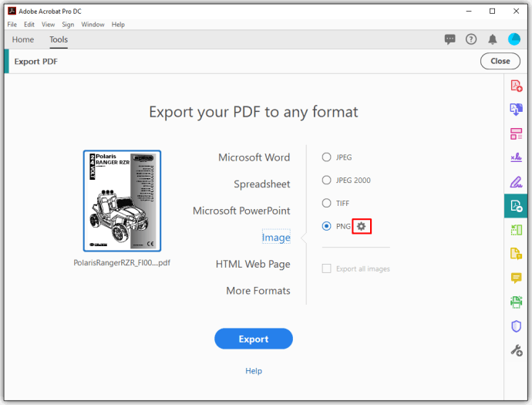Image resolution: width=532 pixels, height=405 pixels.
Task: Click the PolarisRangerRZR_FI00....pdf file name
Action: tap(122, 263)
